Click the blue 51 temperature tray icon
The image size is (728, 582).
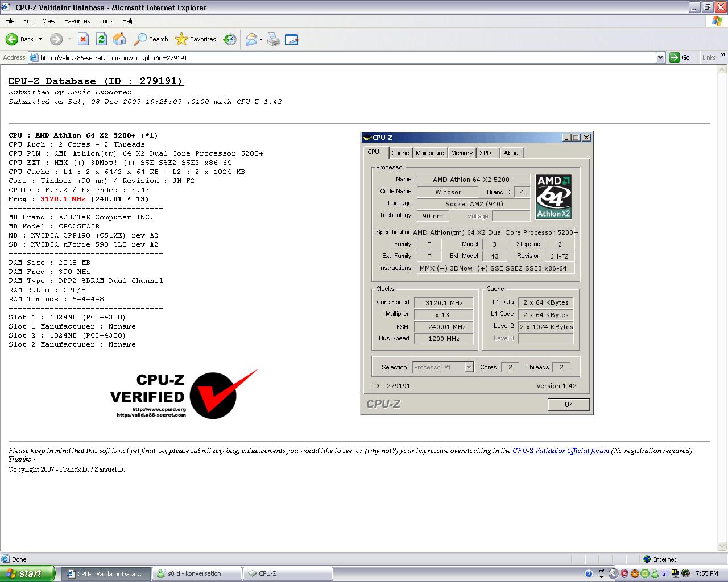coord(664,573)
